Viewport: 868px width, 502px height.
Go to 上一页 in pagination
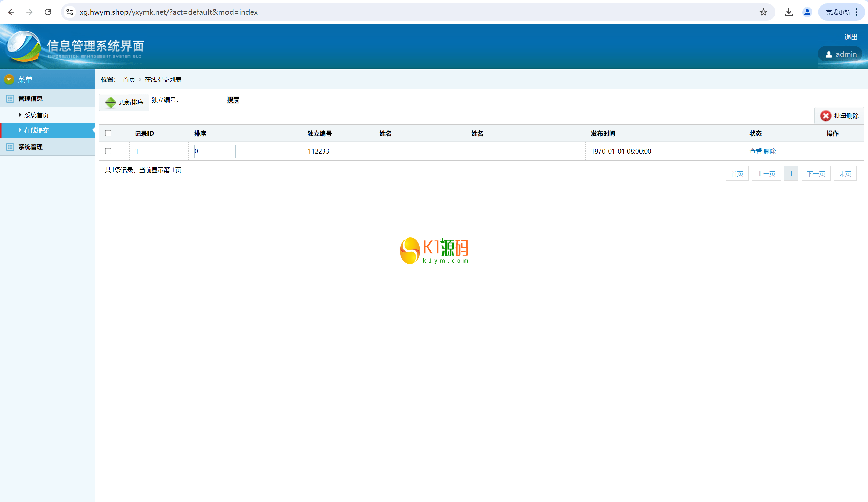[766, 174]
